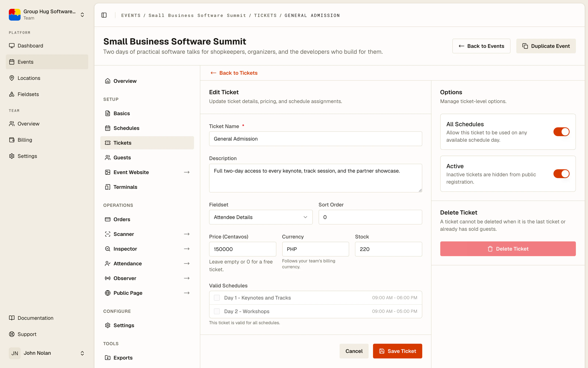Open Dashboard in platform sidebar
Screen dimensions: 588x368
coord(47,46)
